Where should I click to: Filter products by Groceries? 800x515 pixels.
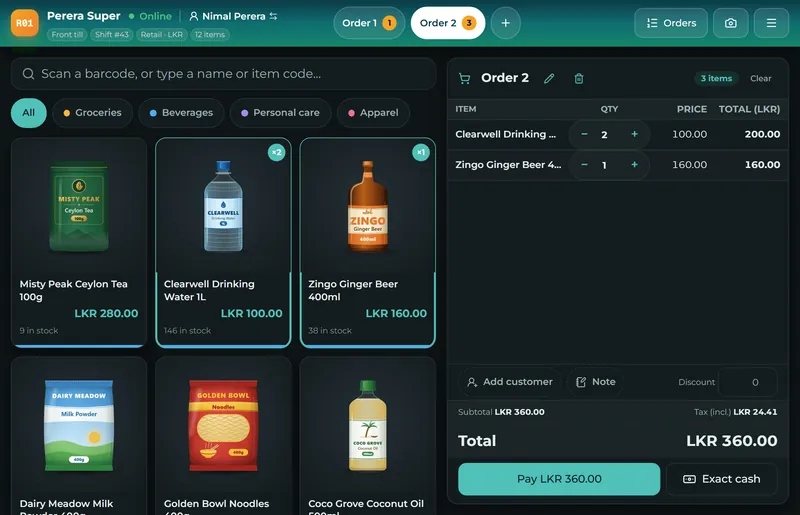92,113
